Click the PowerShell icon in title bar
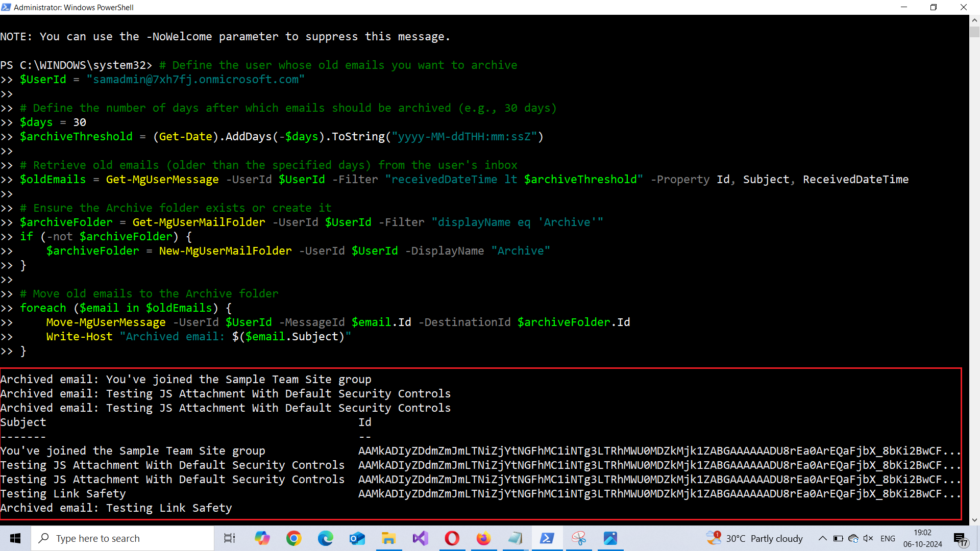Viewport: 980px width, 551px height. click(6, 7)
